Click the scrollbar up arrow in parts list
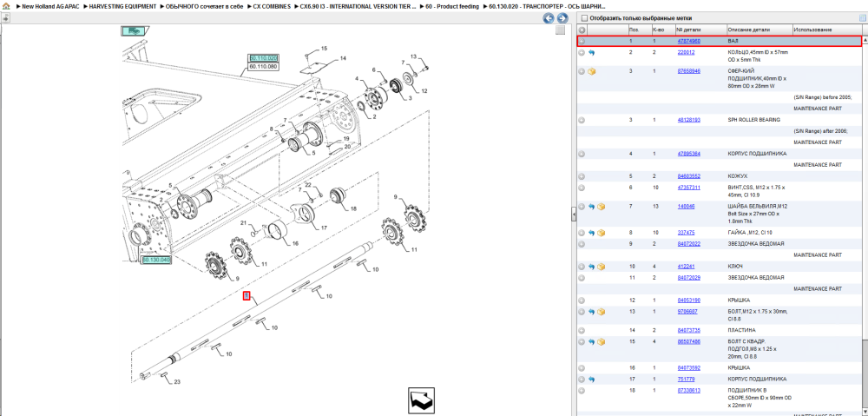This screenshot has height=416, width=868. [x=865, y=41]
